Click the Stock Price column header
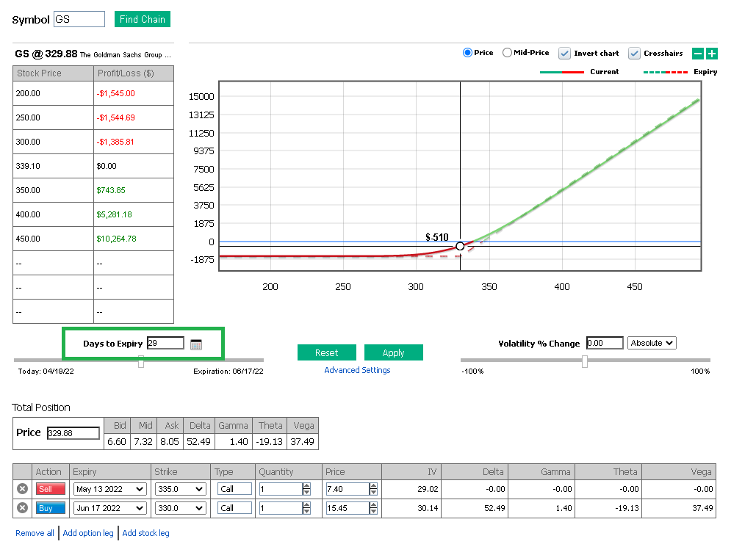Image resolution: width=756 pixels, height=558 pixels. (x=53, y=73)
